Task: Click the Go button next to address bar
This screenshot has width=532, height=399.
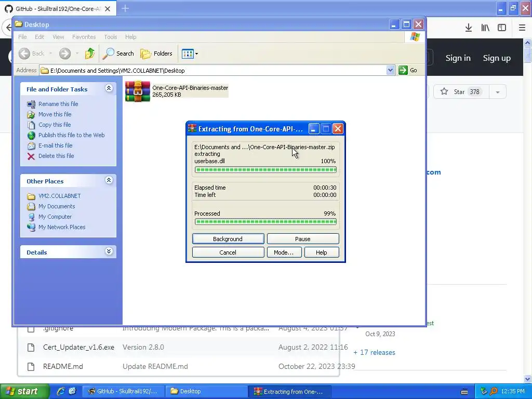Action: click(x=408, y=70)
